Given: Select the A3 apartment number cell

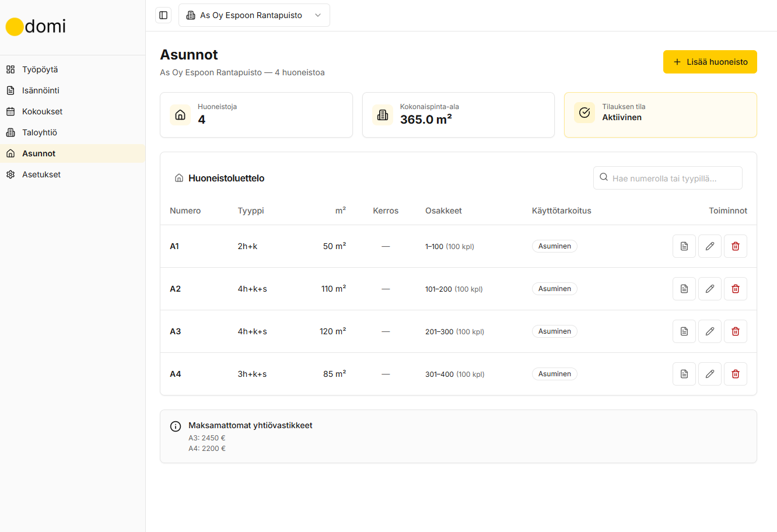Looking at the screenshot, I should [175, 331].
